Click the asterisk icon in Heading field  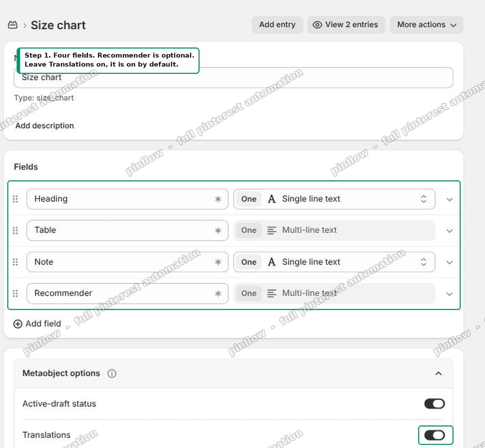click(218, 199)
